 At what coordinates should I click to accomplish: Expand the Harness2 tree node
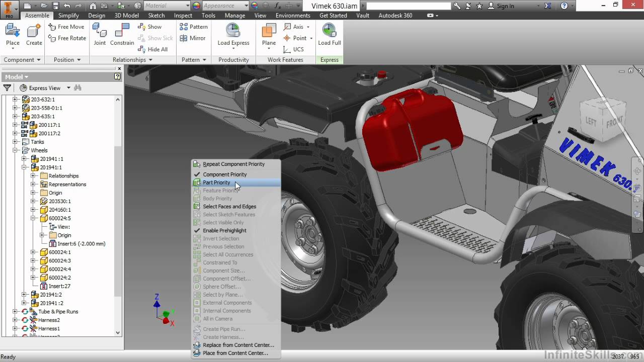[x=15, y=320]
